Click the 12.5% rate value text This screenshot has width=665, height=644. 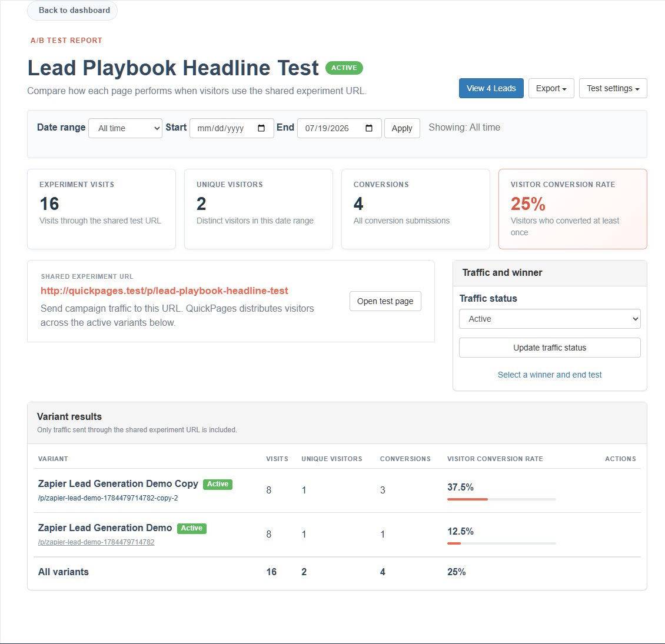tap(460, 532)
